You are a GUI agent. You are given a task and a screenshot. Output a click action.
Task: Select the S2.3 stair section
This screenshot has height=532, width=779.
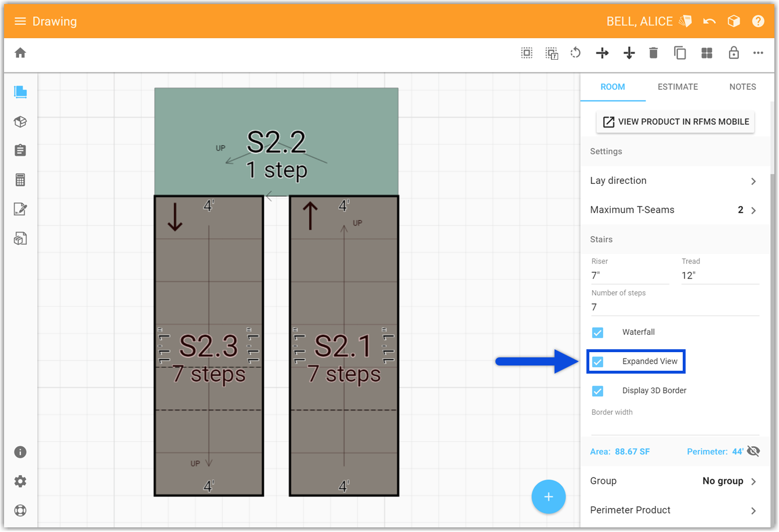209,346
